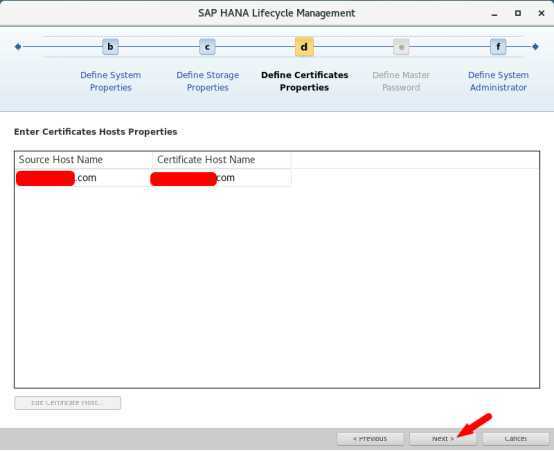Click the SAP HANA Lifecycle Management title bar text
This screenshot has width=554, height=451.
click(277, 13)
